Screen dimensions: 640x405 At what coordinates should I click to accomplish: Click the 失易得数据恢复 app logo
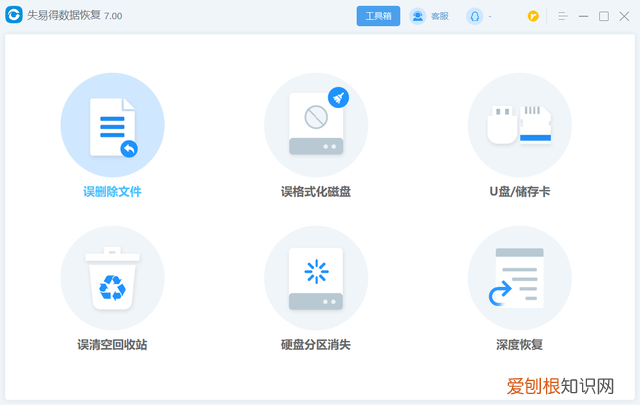point(14,15)
